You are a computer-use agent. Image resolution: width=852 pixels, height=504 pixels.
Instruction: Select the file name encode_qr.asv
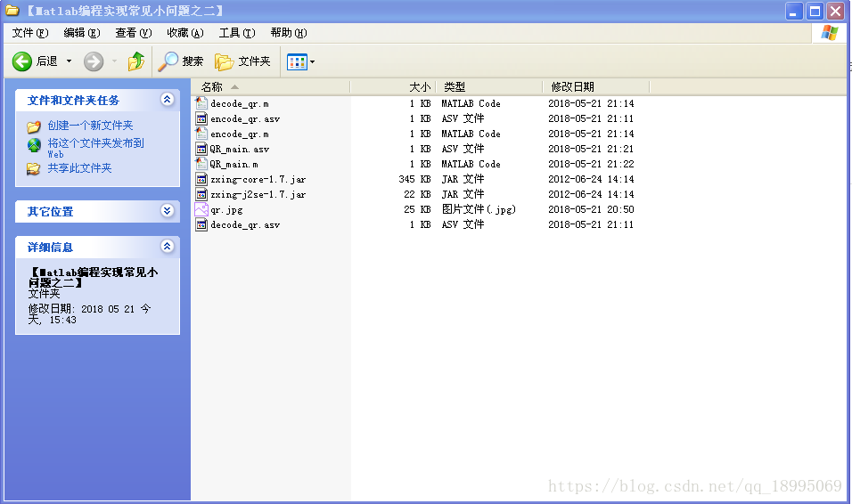coord(245,119)
